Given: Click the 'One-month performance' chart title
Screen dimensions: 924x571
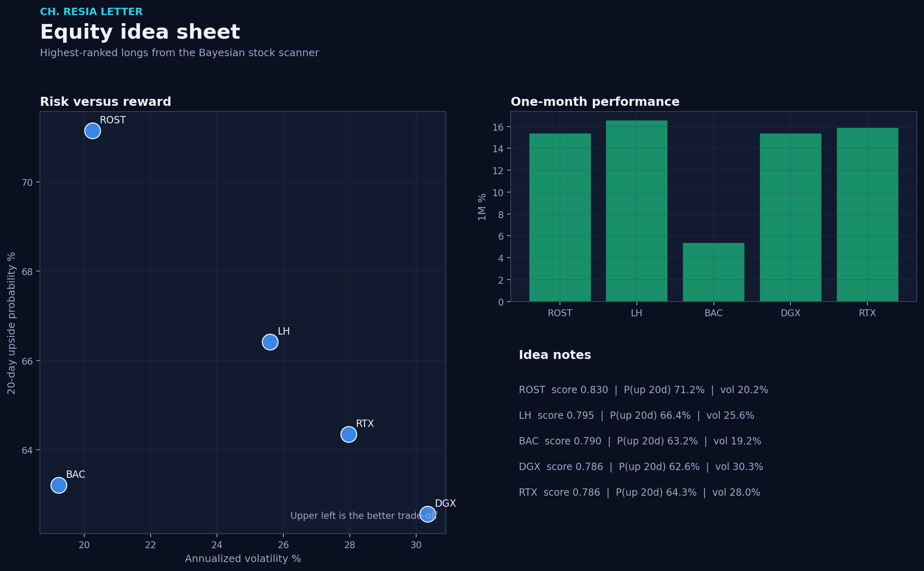Looking at the screenshot, I should tap(595, 102).
